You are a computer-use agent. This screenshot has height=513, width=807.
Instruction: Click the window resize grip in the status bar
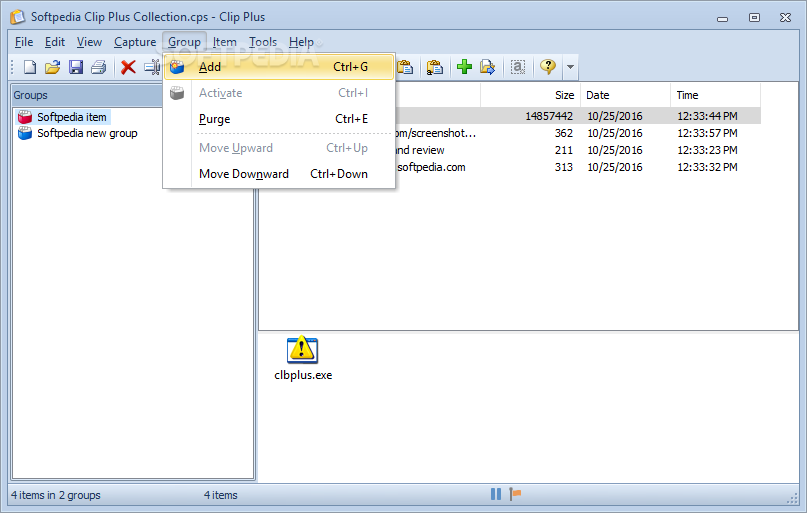point(792,498)
